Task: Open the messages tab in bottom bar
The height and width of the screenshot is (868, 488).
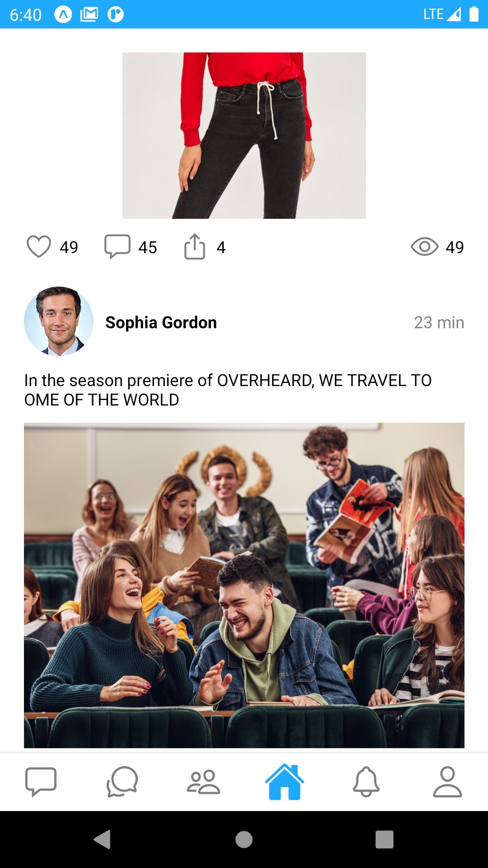Action: click(x=41, y=782)
